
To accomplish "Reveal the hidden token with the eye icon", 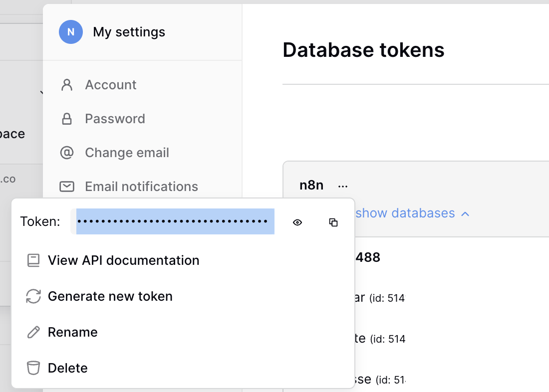I will coord(297,222).
